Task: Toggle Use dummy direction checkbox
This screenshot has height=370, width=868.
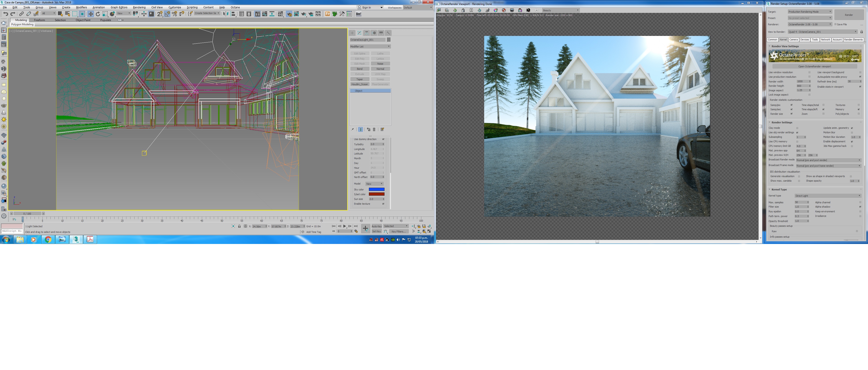Action: click(x=383, y=139)
